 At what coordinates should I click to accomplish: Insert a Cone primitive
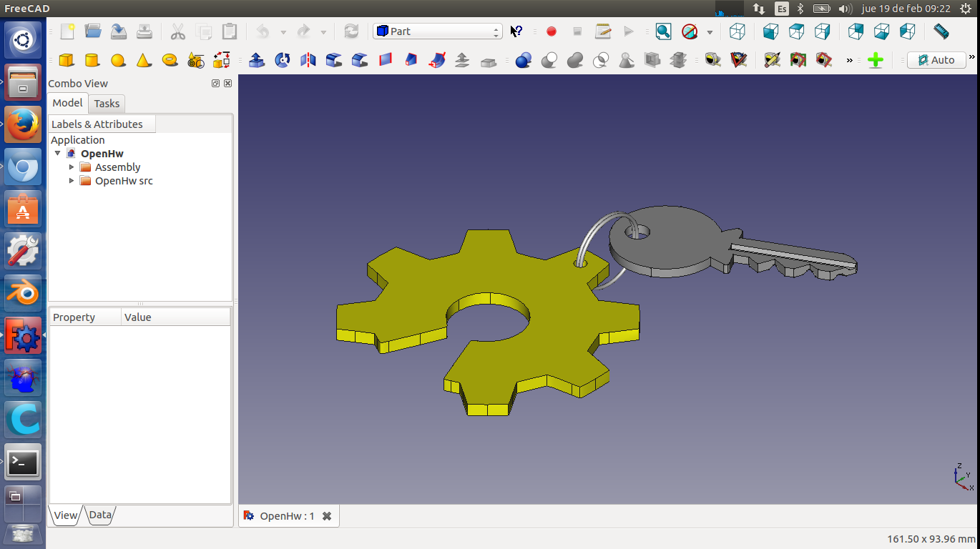144,60
